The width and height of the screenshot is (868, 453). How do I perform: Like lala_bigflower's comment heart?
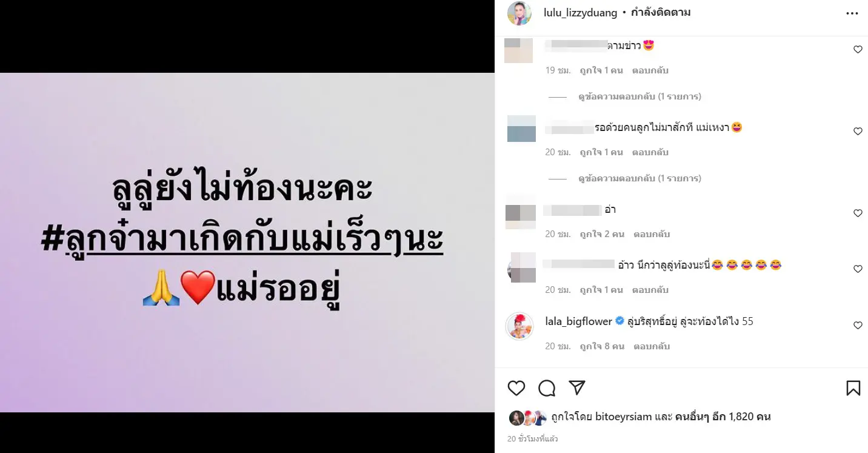[858, 326]
